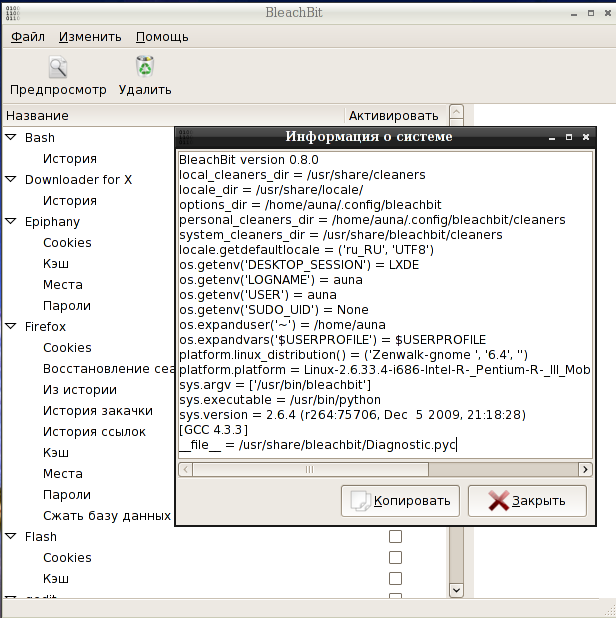Click the '__file__' Diagnostic.pyc line
The width and height of the screenshot is (616, 618).
pos(318,445)
